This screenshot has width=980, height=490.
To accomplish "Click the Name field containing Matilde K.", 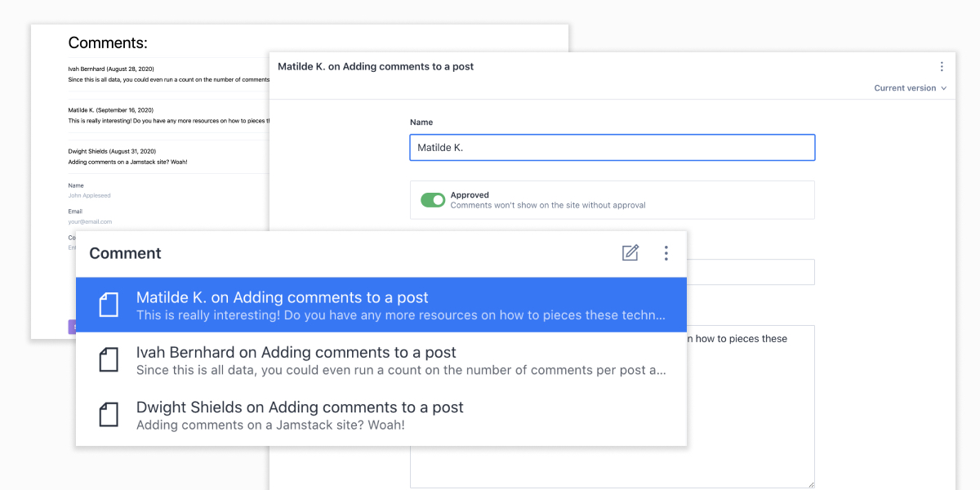I will 612,148.
